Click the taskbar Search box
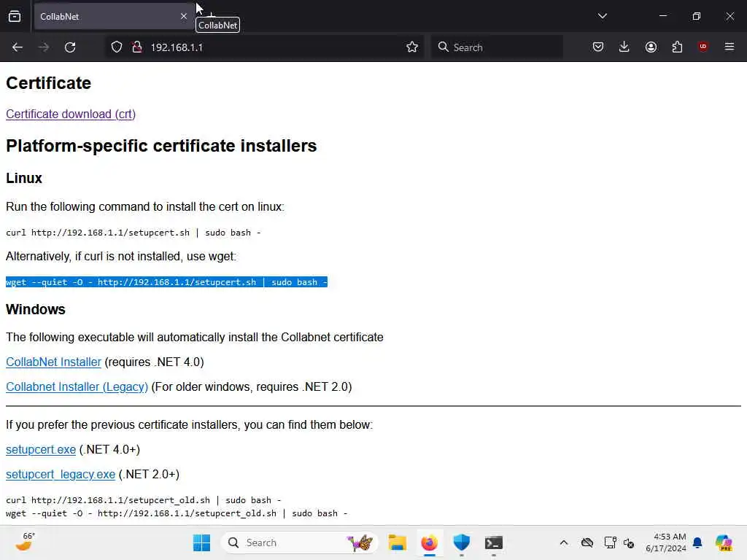 (x=299, y=542)
